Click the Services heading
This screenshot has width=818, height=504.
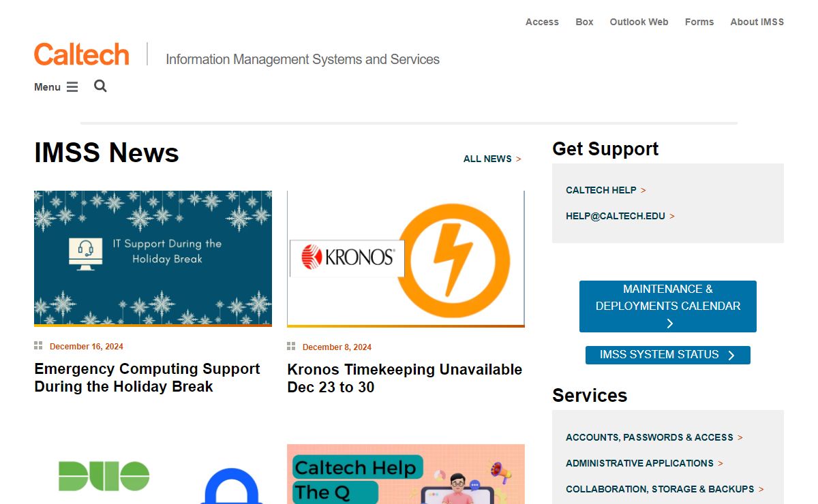[590, 395]
